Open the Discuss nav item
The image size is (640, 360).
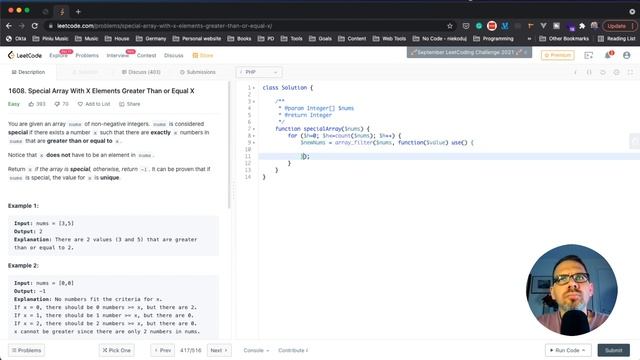tap(173, 56)
